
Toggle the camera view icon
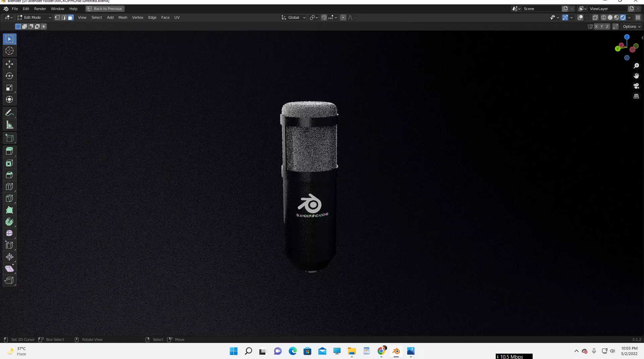(636, 86)
